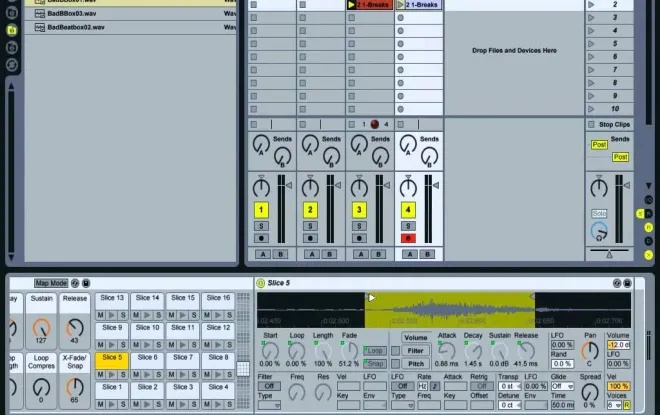The height and width of the screenshot is (415, 660).
Task: Preview Slice 13 with its play button
Action: tap(112, 315)
